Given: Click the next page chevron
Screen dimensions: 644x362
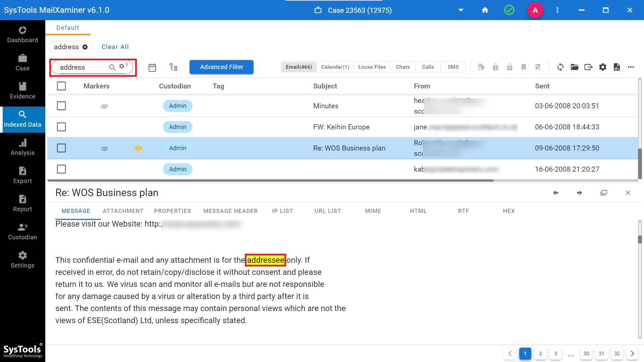Looking at the screenshot, I should pos(632,354).
